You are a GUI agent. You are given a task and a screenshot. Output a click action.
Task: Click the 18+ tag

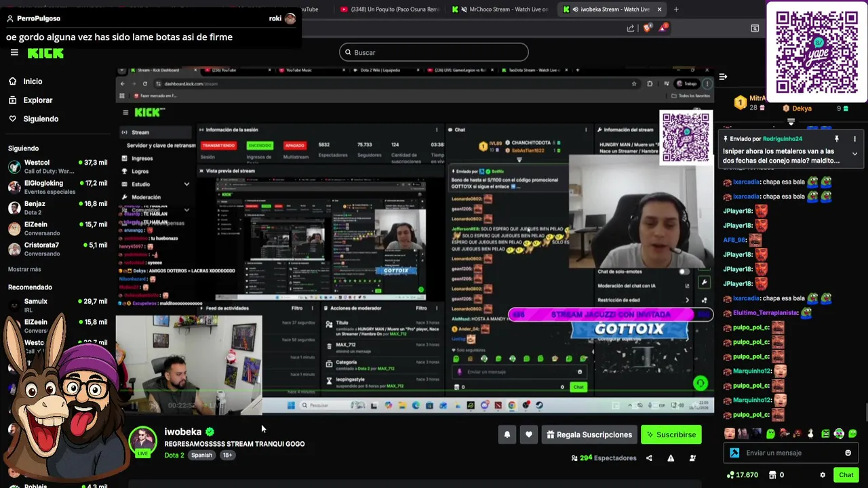[227, 455]
